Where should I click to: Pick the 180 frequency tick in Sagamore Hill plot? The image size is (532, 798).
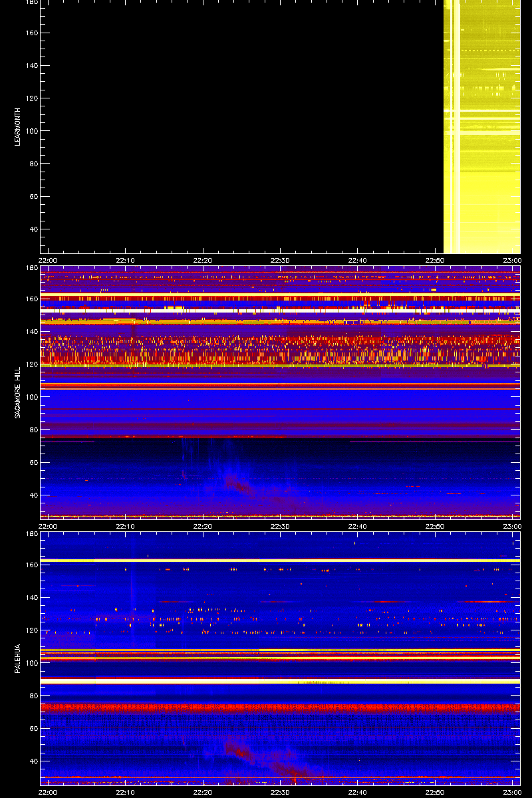click(x=32, y=268)
